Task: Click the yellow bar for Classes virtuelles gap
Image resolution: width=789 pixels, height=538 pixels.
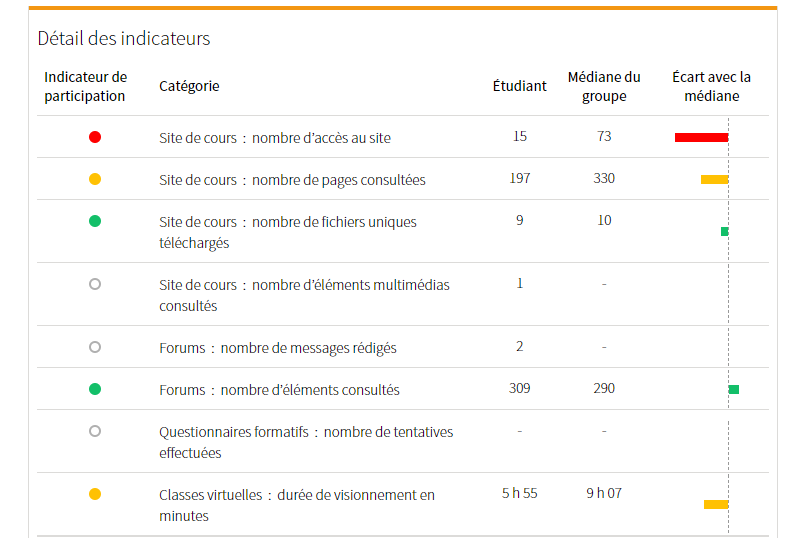Action: (x=716, y=504)
